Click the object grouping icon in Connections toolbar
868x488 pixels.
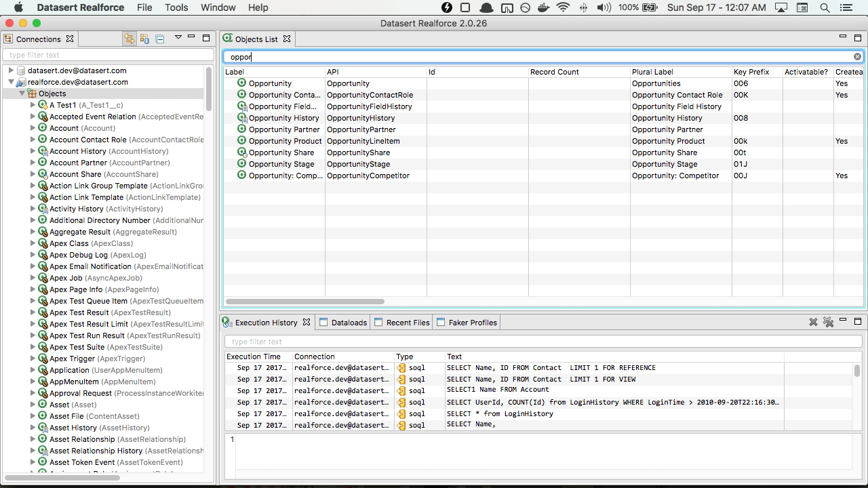click(144, 39)
